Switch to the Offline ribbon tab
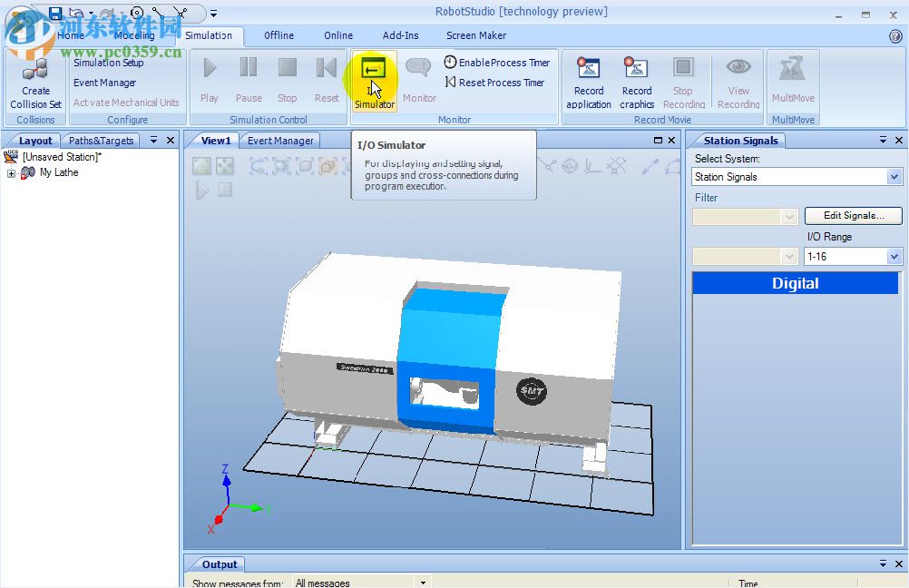This screenshot has width=909, height=588. click(x=278, y=35)
